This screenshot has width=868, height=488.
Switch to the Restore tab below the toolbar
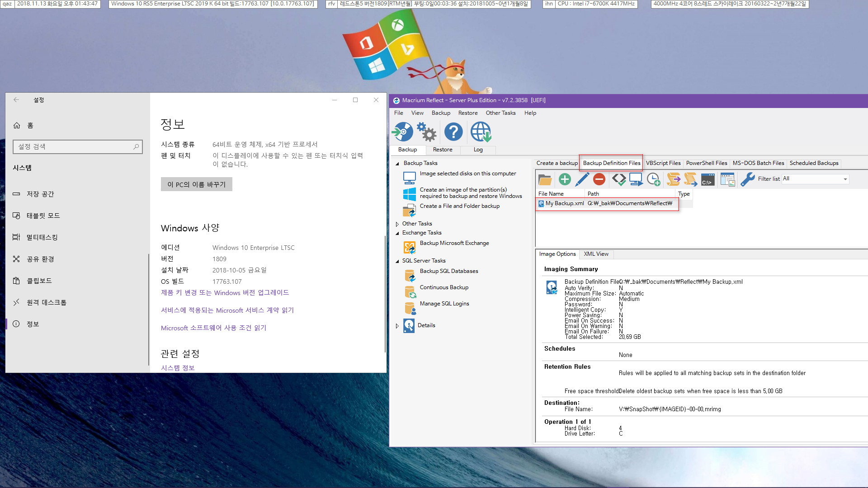443,150
